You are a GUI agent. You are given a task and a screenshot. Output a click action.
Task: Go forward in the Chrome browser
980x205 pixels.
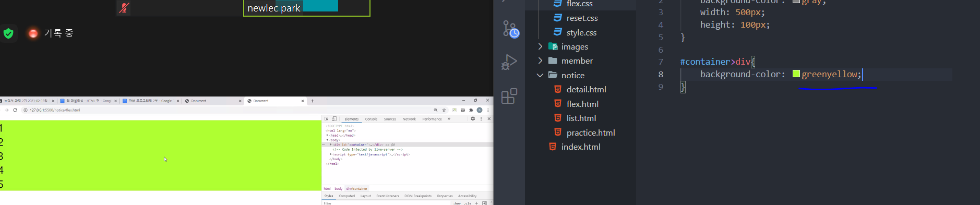[6, 110]
